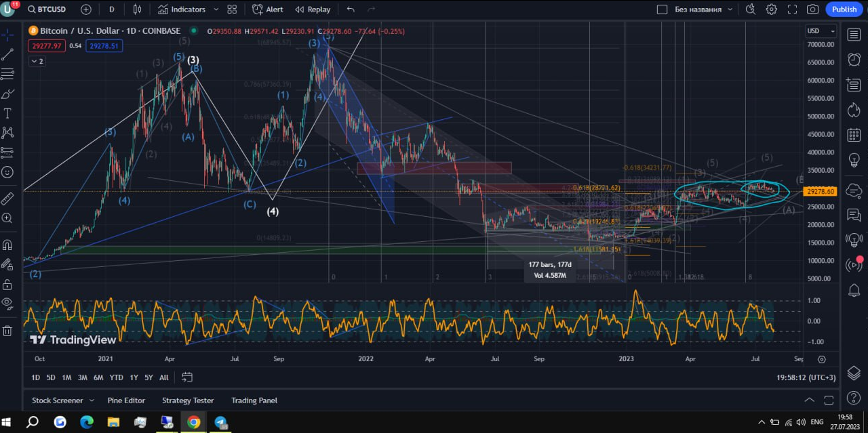The image size is (868, 433).
Task: Open the chart patterns tool group
Action: point(7,133)
